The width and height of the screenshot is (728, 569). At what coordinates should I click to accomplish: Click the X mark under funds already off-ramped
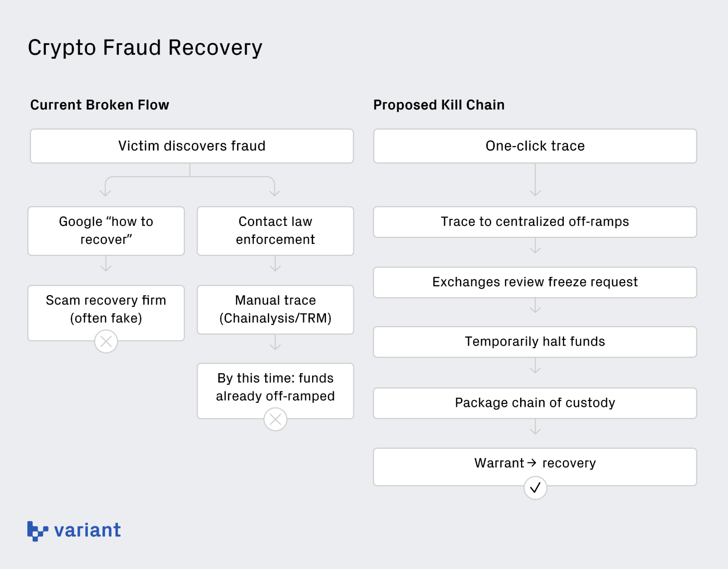tap(275, 419)
